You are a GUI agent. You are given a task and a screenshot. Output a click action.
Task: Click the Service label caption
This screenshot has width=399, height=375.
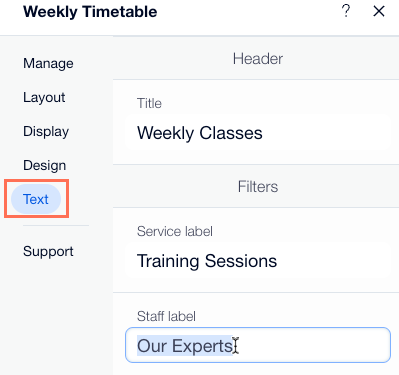175,231
